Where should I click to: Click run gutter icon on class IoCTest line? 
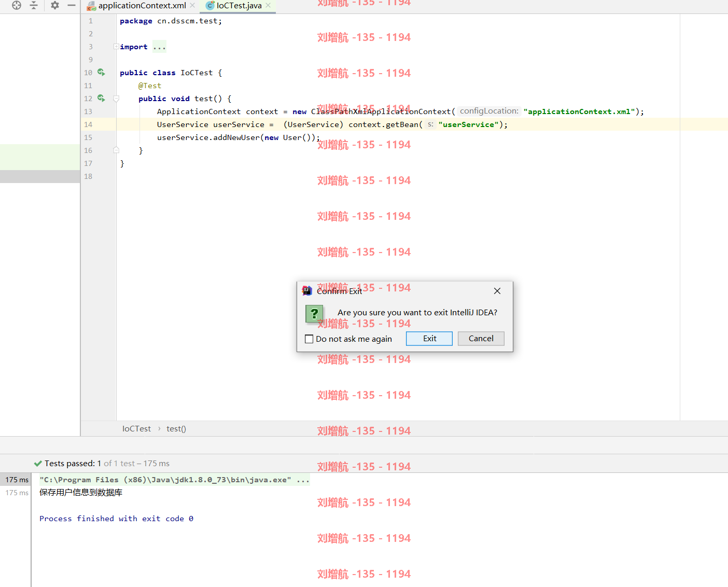tap(102, 73)
